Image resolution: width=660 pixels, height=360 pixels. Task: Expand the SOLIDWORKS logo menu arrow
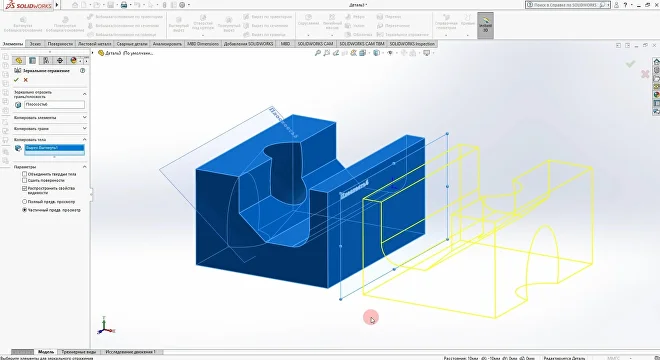tap(57, 5)
